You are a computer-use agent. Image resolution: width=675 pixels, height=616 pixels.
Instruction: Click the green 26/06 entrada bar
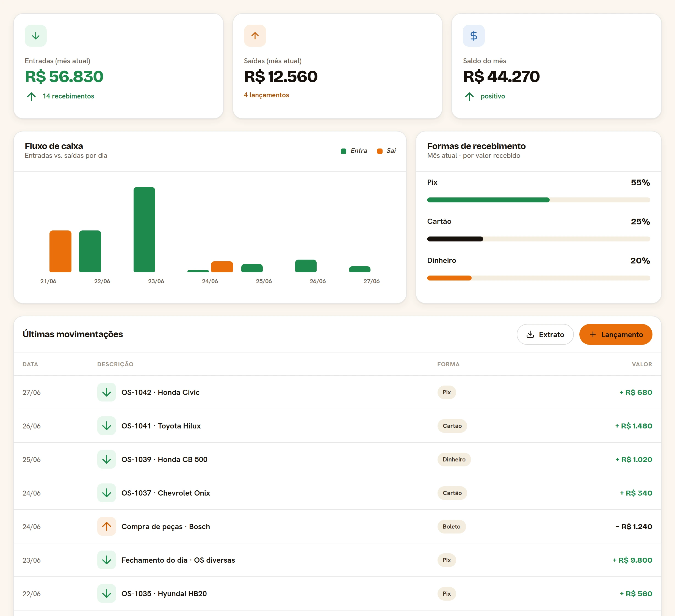tap(306, 266)
